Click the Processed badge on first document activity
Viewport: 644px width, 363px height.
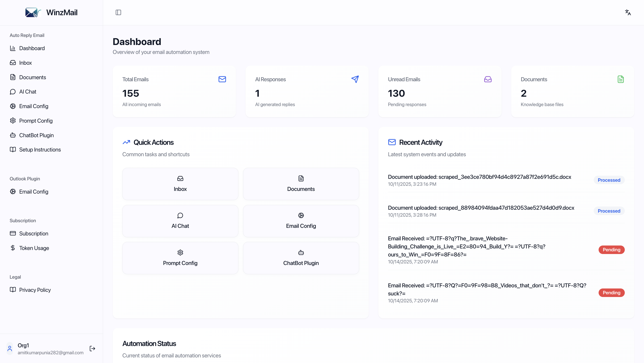[x=608, y=180]
